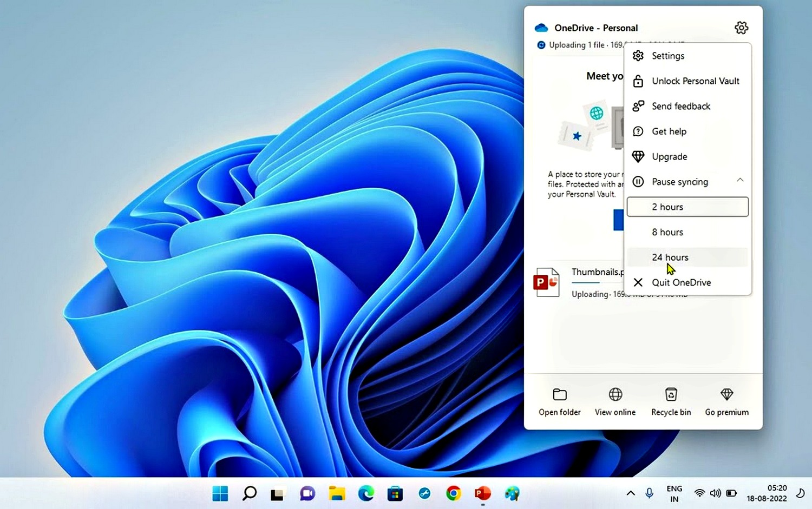
Task: Open folder from OneDrive footer
Action: tap(559, 400)
